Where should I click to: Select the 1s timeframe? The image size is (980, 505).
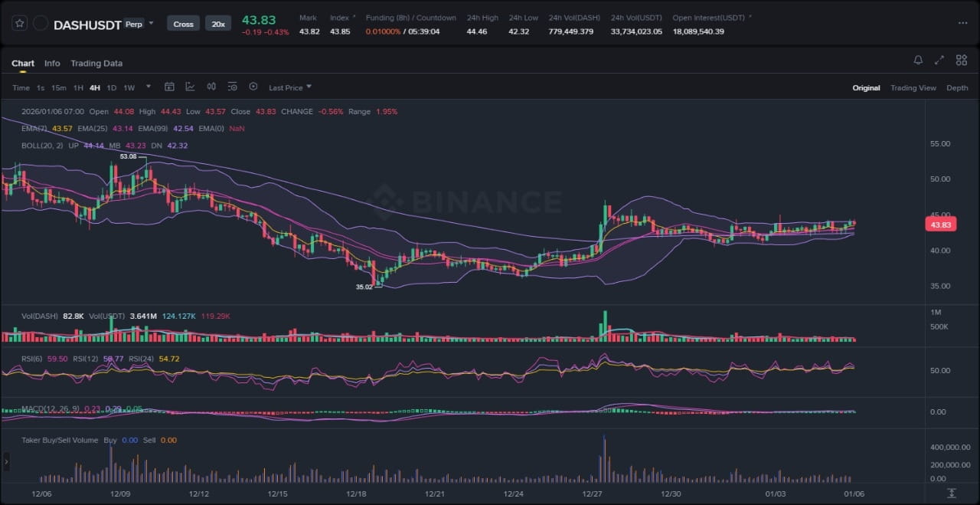point(41,88)
